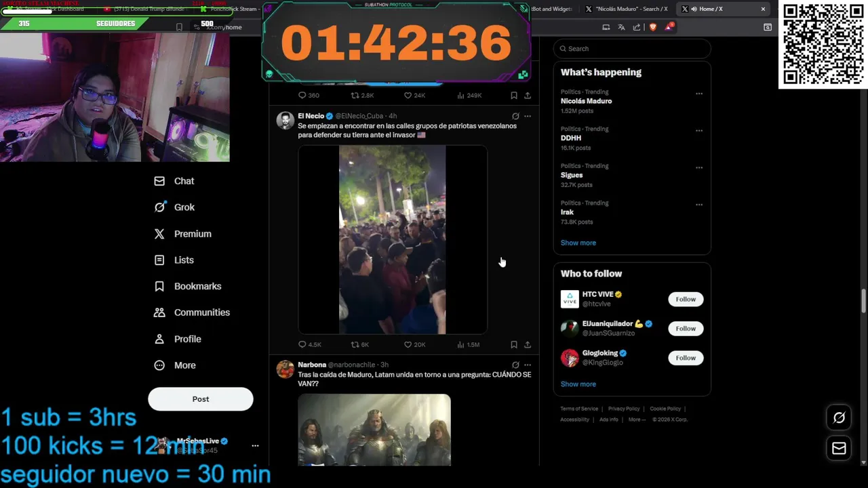Expand the More sidebar menu
The image size is (868, 488).
point(175,365)
